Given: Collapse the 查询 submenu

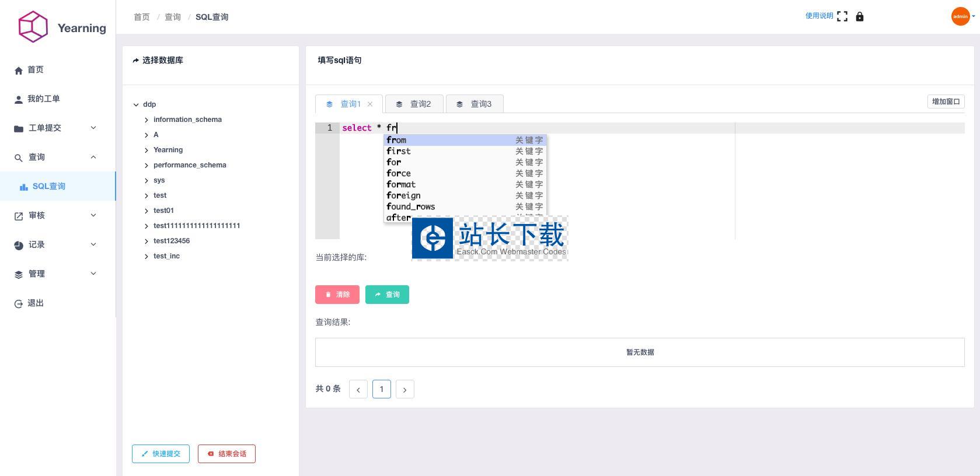Looking at the screenshot, I should point(93,157).
